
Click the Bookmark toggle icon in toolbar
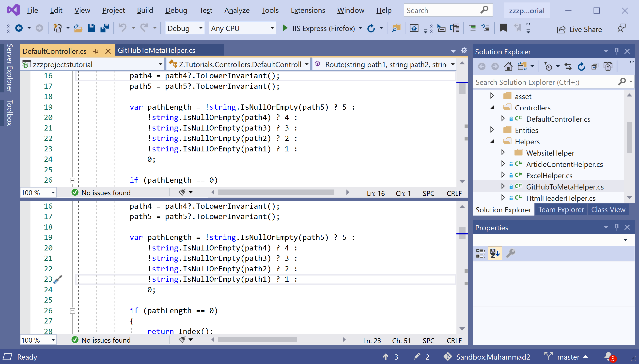click(503, 28)
